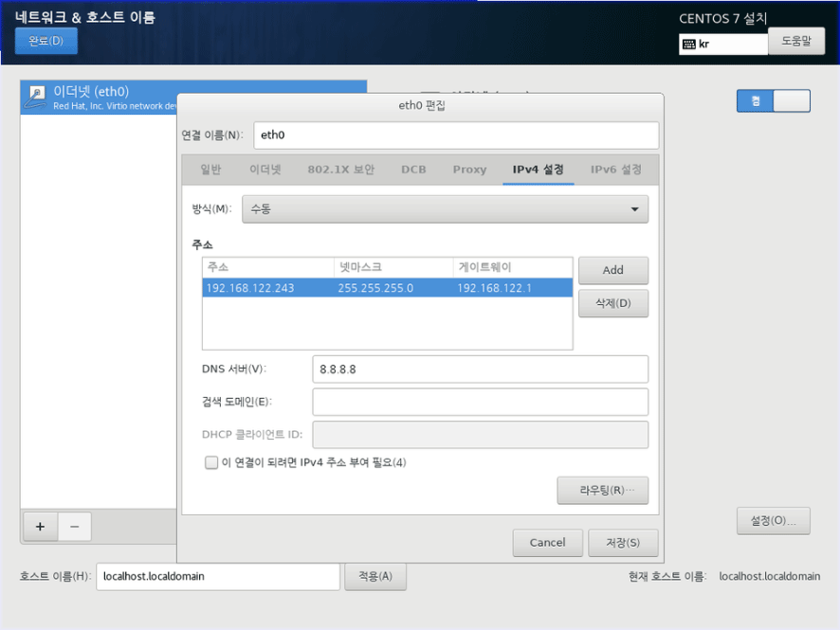Open the DCB tab
This screenshot has width=840, height=630.
pos(413,170)
